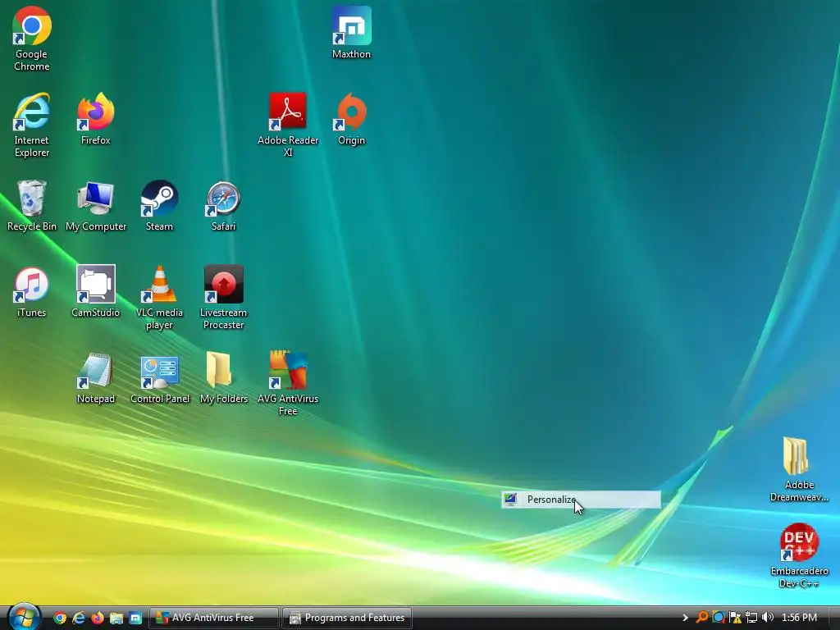Select the Adobe Reader XI desktop icon
The height and width of the screenshot is (630, 840).
click(x=288, y=126)
